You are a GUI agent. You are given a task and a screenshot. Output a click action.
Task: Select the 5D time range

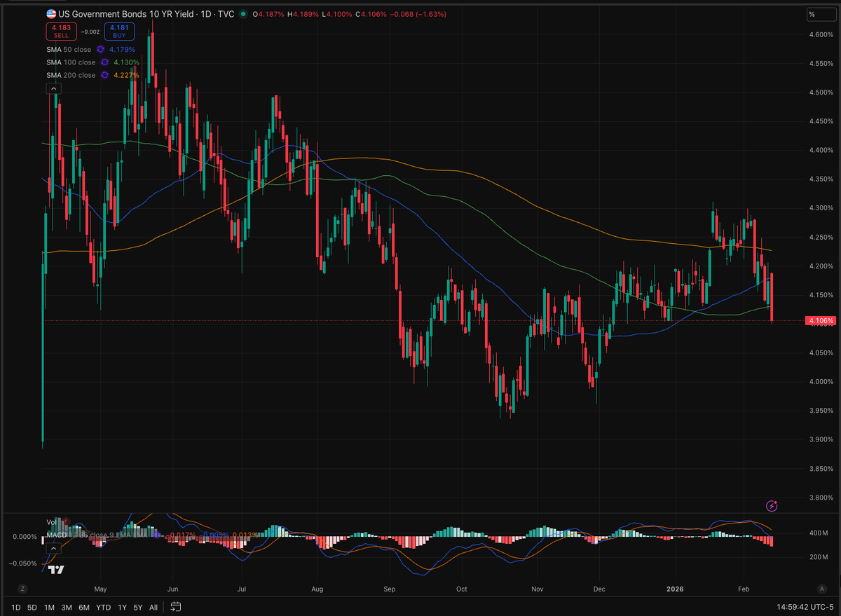pos(32,607)
